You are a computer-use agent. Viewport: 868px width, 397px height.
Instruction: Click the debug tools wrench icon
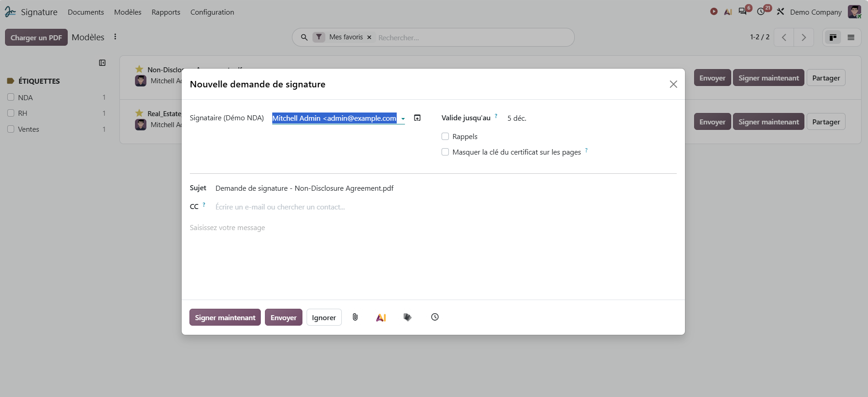[x=781, y=11]
